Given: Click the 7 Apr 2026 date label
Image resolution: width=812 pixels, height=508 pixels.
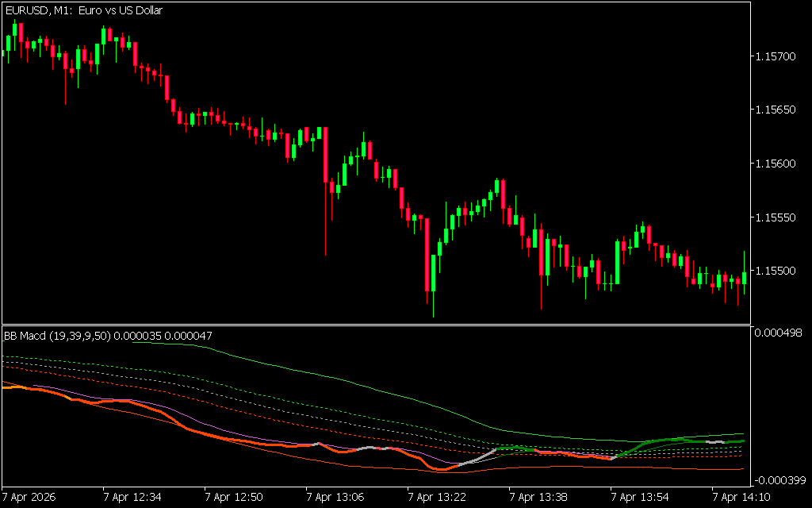Looking at the screenshot, I should tap(31, 497).
